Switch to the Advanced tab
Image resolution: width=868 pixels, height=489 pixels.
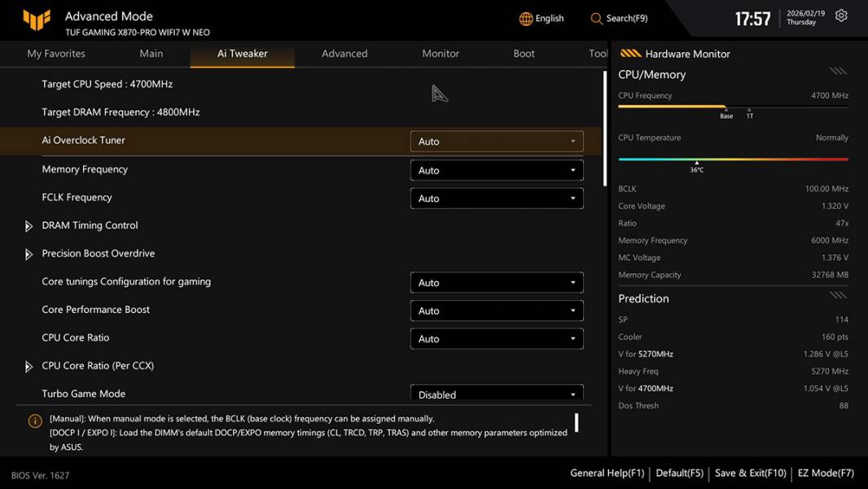344,54
